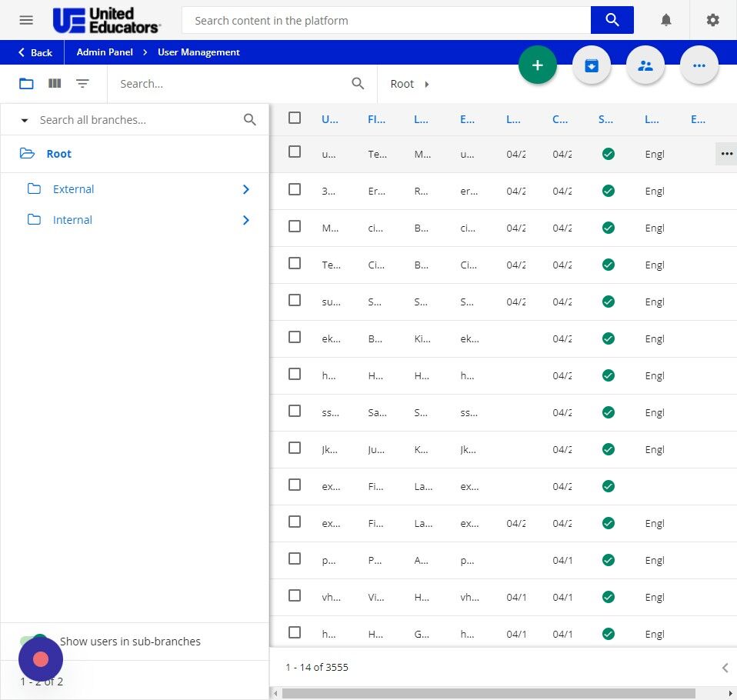Screen dimensions: 737x700
Task: Click first name cell 'Ju...'
Action: pyautogui.click(x=376, y=450)
